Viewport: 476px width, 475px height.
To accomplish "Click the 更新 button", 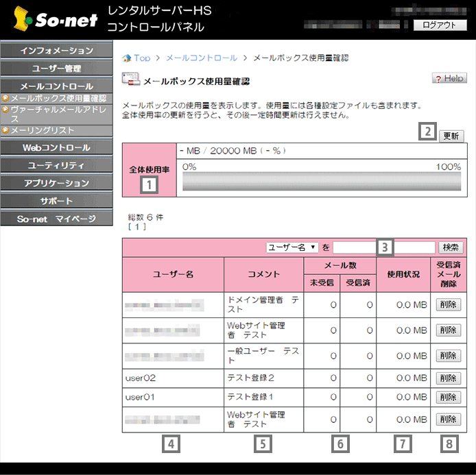I will pos(451,136).
